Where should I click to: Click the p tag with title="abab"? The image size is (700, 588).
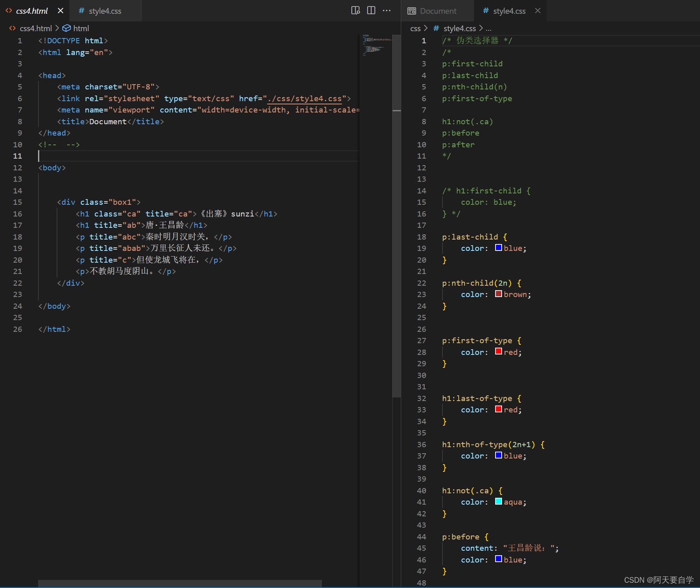click(156, 248)
